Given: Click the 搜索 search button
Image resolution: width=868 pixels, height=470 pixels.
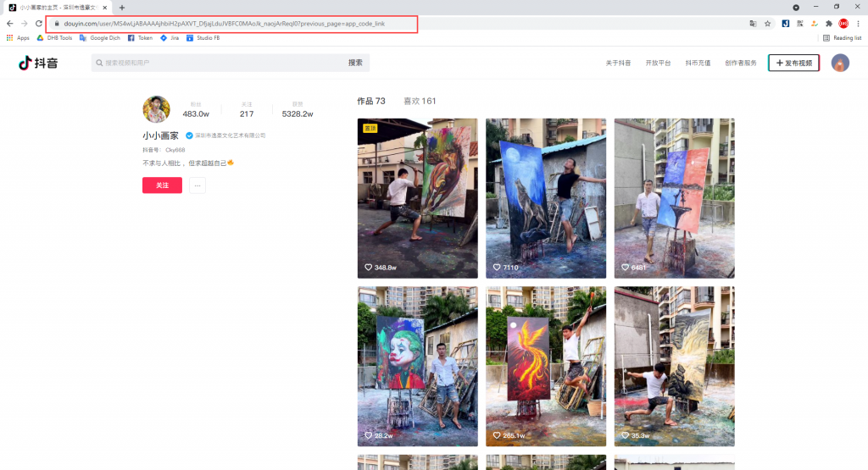Looking at the screenshot, I should 355,63.
